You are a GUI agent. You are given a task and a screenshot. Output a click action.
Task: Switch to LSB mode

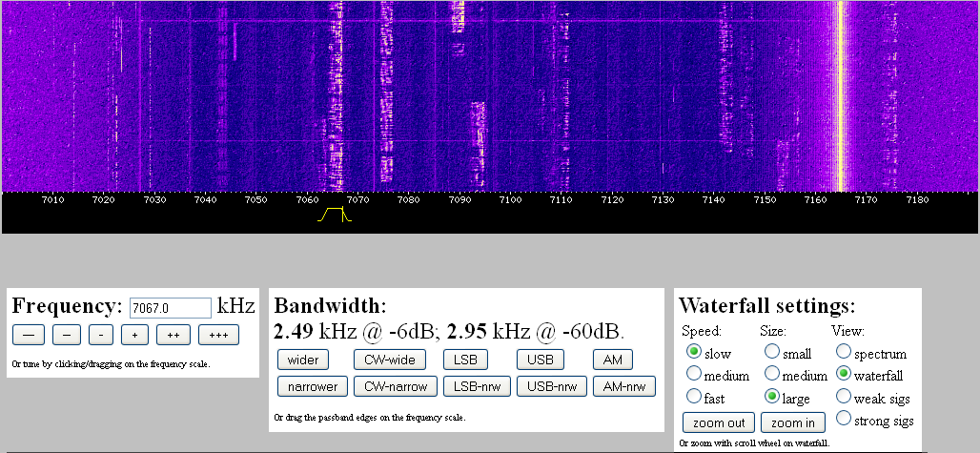tap(465, 360)
